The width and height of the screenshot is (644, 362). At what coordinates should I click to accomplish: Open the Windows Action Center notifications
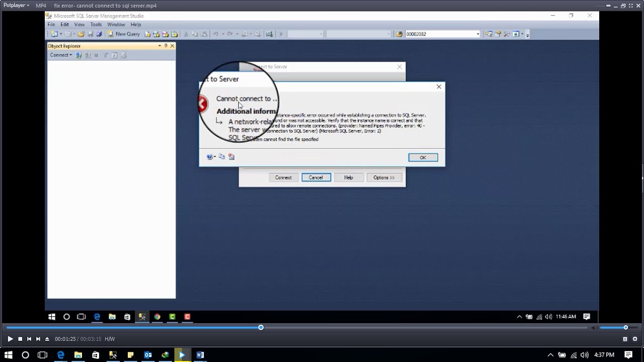(628, 355)
